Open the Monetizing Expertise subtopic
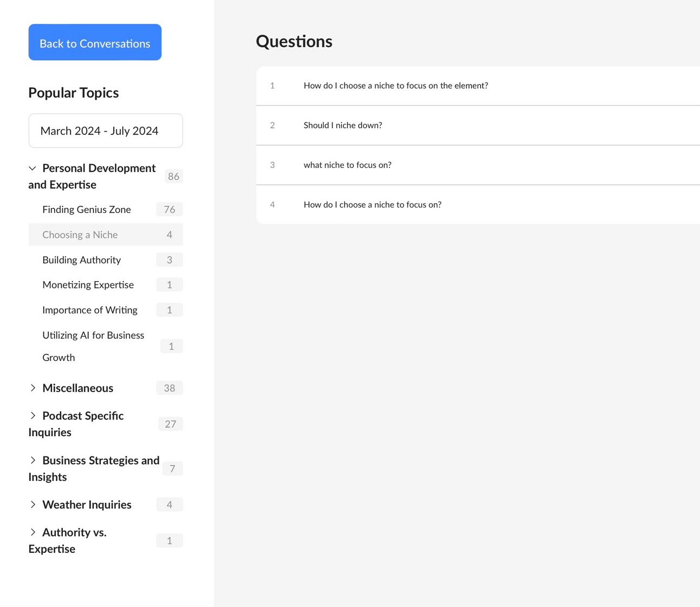The image size is (700, 607). coord(106,285)
